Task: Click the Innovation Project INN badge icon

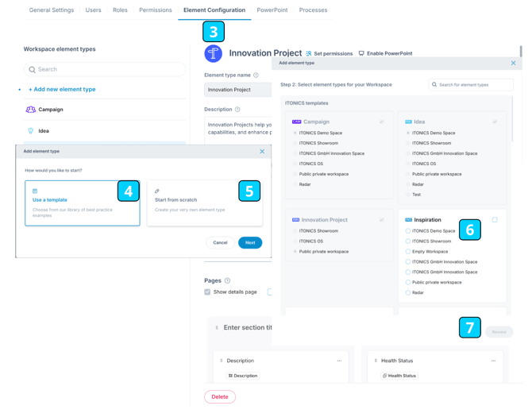Action: 295,220
